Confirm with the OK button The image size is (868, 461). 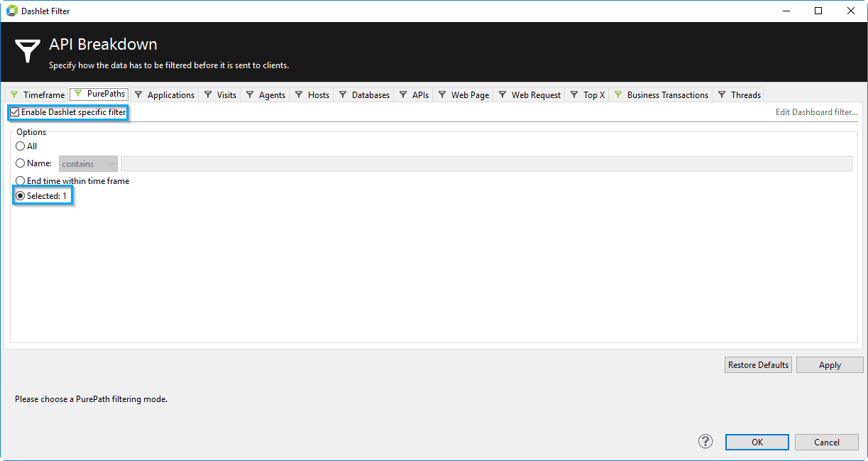pos(757,442)
